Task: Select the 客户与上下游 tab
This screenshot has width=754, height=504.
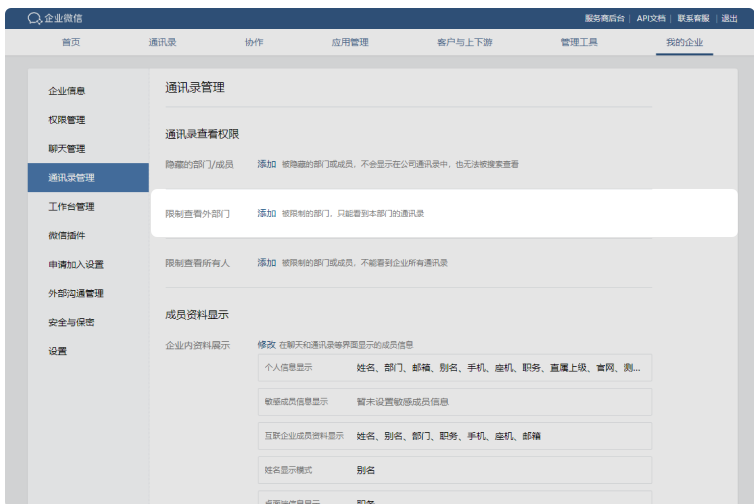Action: 464,42
